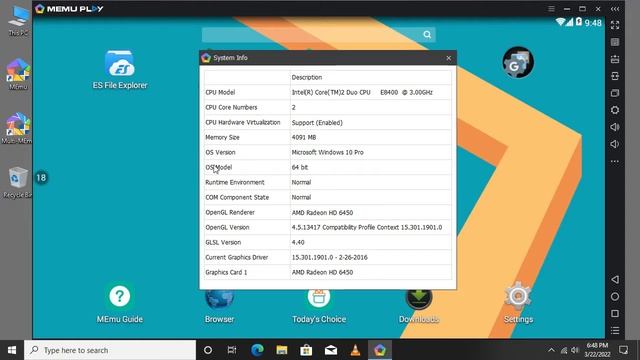Collapse the MEmu sidebar with triple chevron
Screen dimensions: 640x360
(615, 9)
